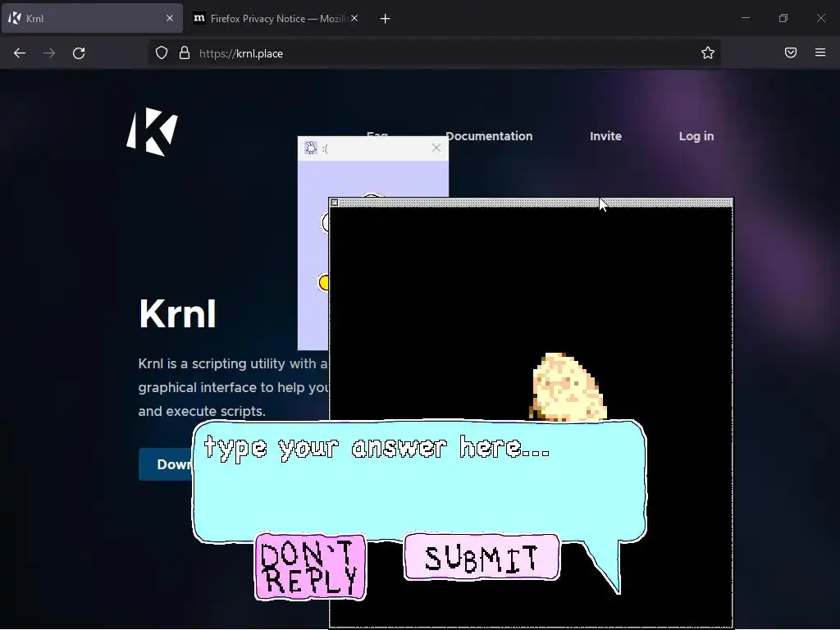Restore down the Firefox window
The image size is (840, 630).
[x=783, y=18]
